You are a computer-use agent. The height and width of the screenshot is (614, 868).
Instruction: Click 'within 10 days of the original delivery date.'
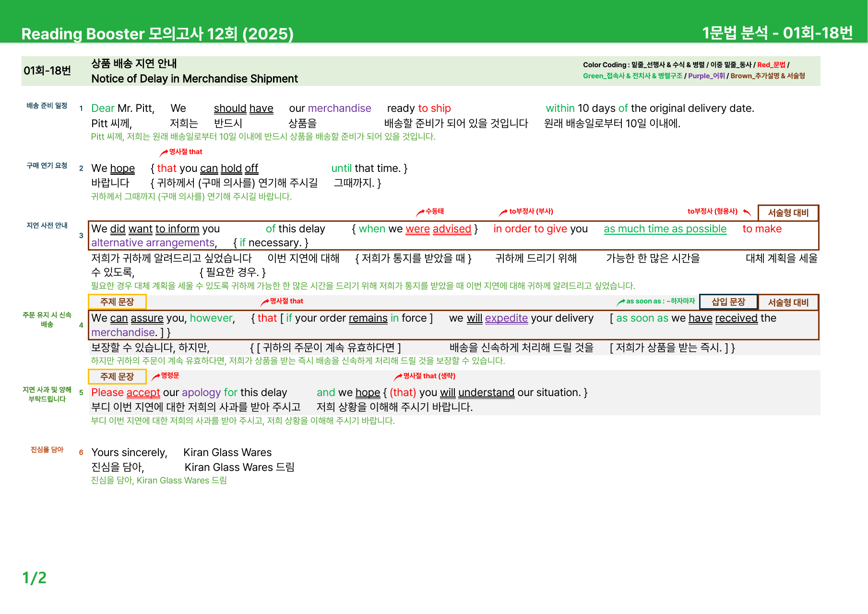coord(650,108)
